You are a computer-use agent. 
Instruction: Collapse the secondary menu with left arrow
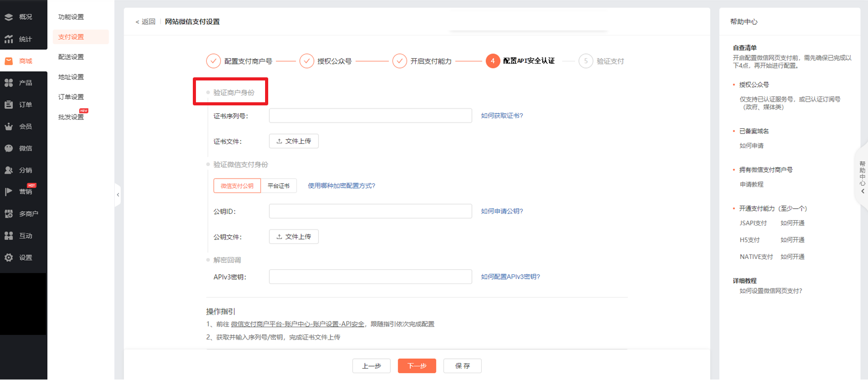click(118, 195)
